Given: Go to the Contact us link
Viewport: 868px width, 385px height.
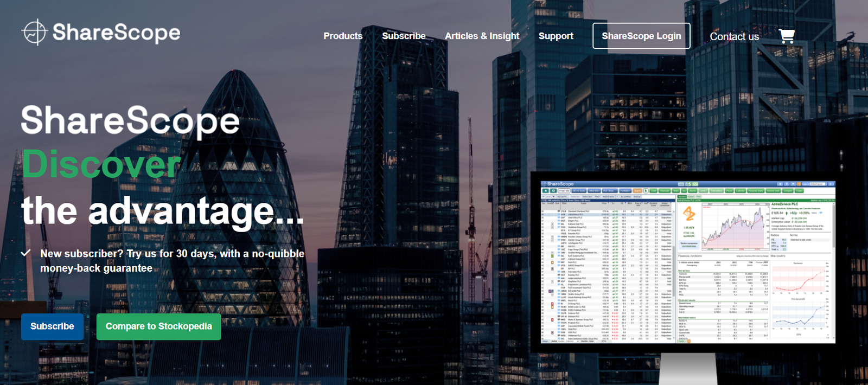Looking at the screenshot, I should 735,36.
